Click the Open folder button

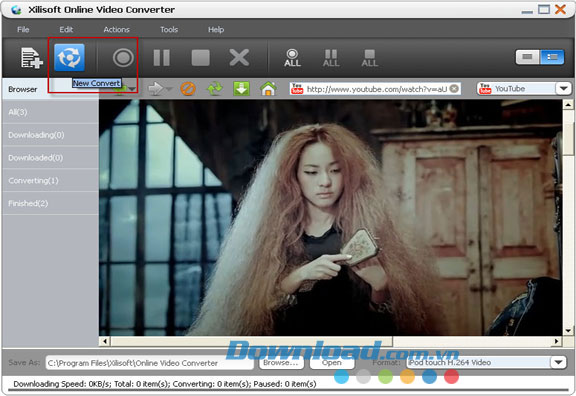(332, 363)
